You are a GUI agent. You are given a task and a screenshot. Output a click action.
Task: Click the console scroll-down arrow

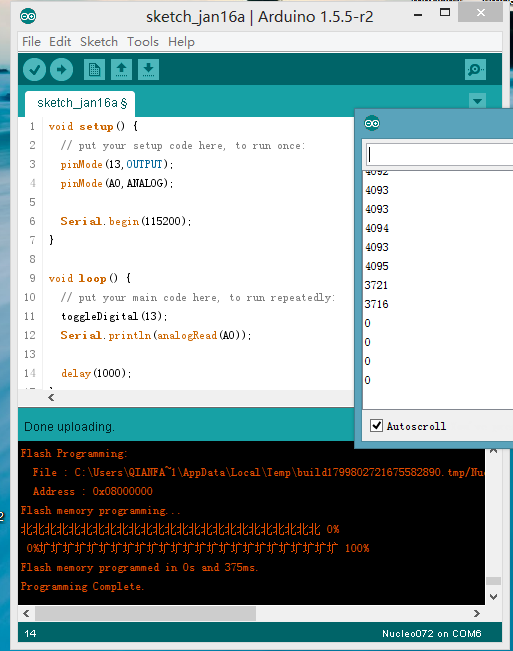tap(493, 597)
